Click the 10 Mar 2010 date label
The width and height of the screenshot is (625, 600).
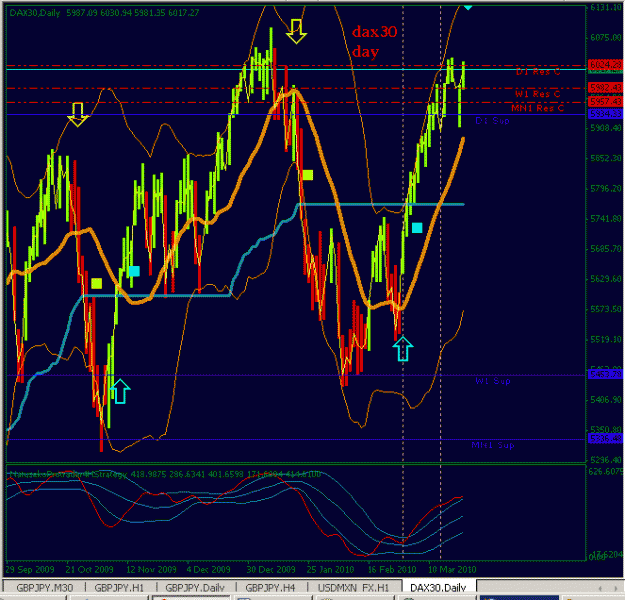(452, 569)
